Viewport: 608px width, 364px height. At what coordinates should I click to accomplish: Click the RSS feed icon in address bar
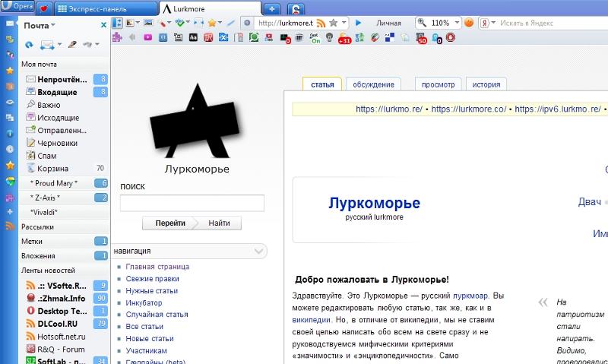tap(321, 23)
